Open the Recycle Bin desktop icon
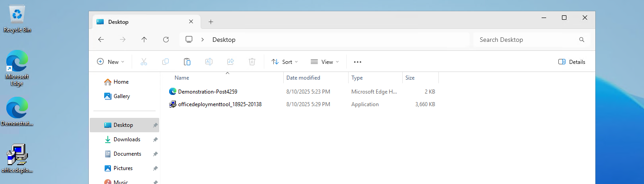This screenshot has width=644, height=184. [17, 18]
